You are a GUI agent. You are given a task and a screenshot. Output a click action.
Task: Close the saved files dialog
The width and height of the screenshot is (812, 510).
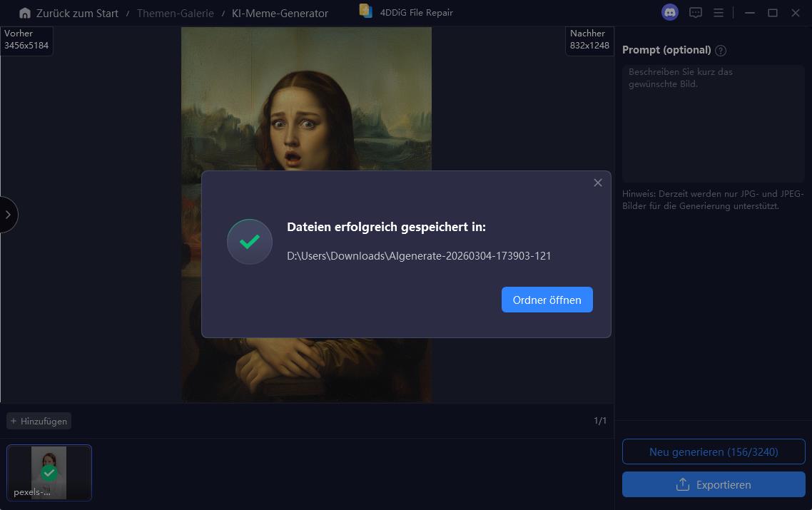click(x=598, y=183)
